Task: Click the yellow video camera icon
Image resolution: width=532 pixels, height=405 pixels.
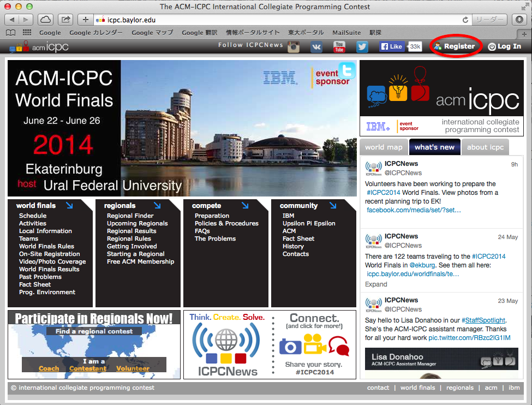Action: coord(314,344)
